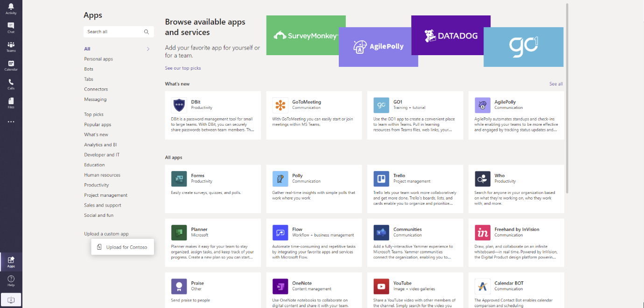644x308 pixels.
Task: Click See our top picks link
Action: point(183,68)
